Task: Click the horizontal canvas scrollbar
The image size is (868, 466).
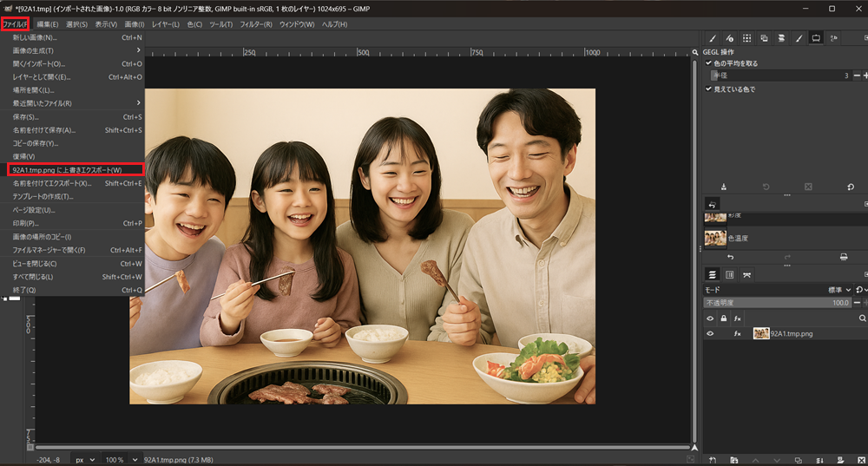Action: [x=363, y=447]
